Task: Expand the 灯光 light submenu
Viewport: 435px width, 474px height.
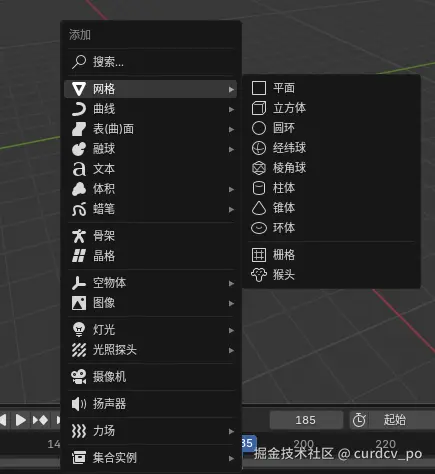Action: pyautogui.click(x=151, y=330)
